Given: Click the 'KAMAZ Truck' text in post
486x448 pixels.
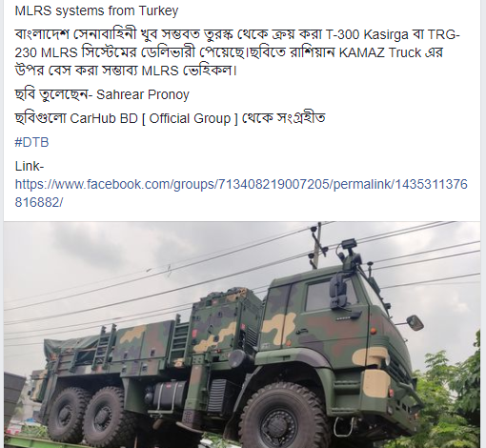Looking at the screenshot, I should coord(380,52).
